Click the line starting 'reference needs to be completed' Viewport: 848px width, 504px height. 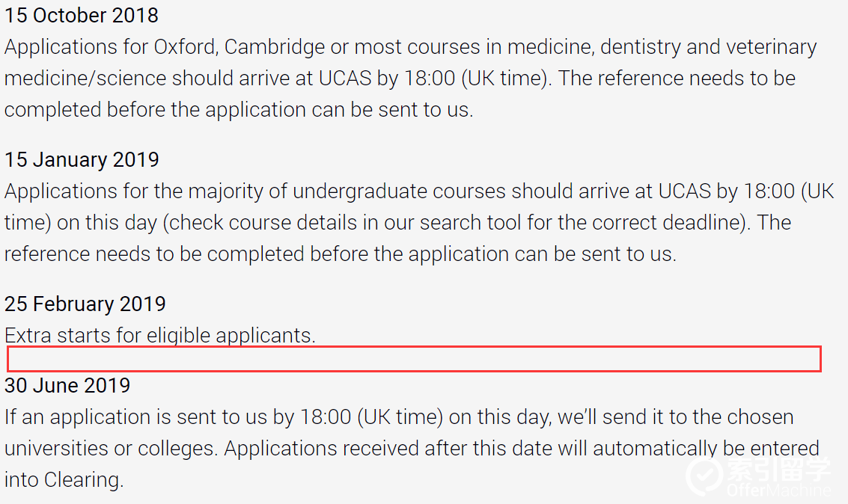[x=341, y=254]
